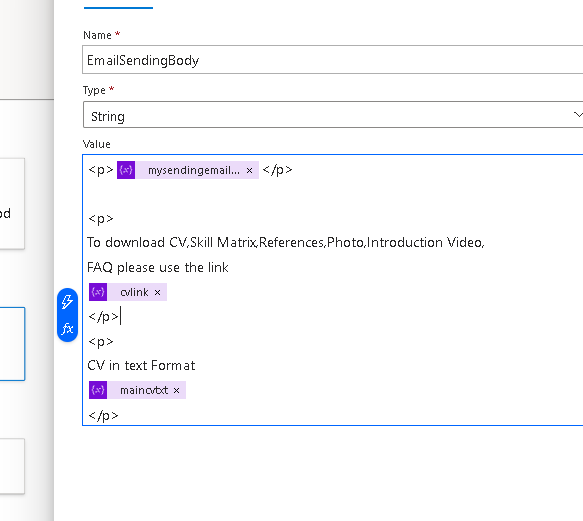The image size is (583, 521).
Task: Remove the mysendingemail variable token
Action: click(249, 170)
